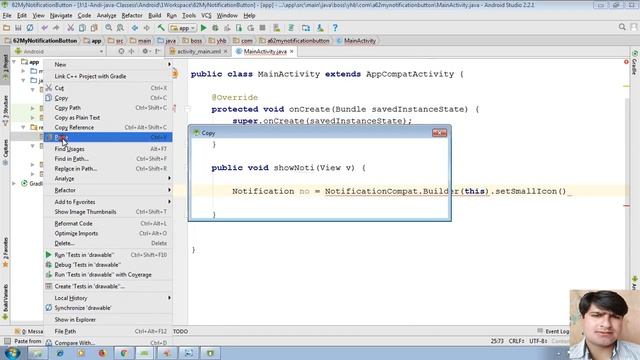Open the TODO tool window
This screenshot has height=360, width=640.
click(x=180, y=331)
